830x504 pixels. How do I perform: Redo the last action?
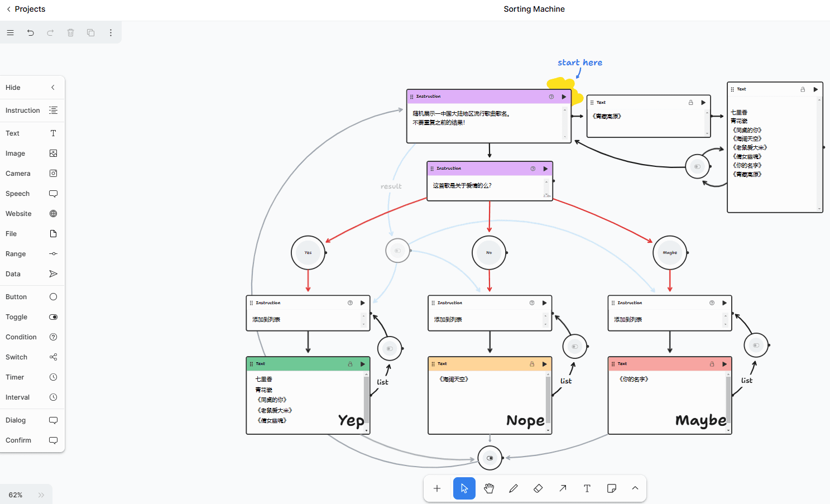50,33
